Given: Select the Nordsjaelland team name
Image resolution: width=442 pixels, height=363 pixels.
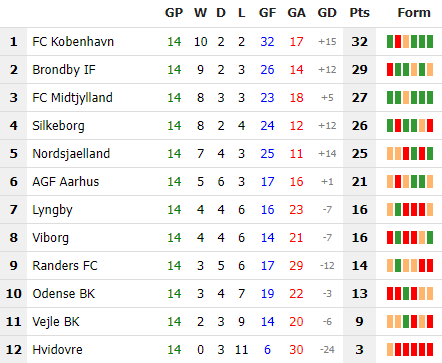Looking at the screenshot, I should click(71, 154).
